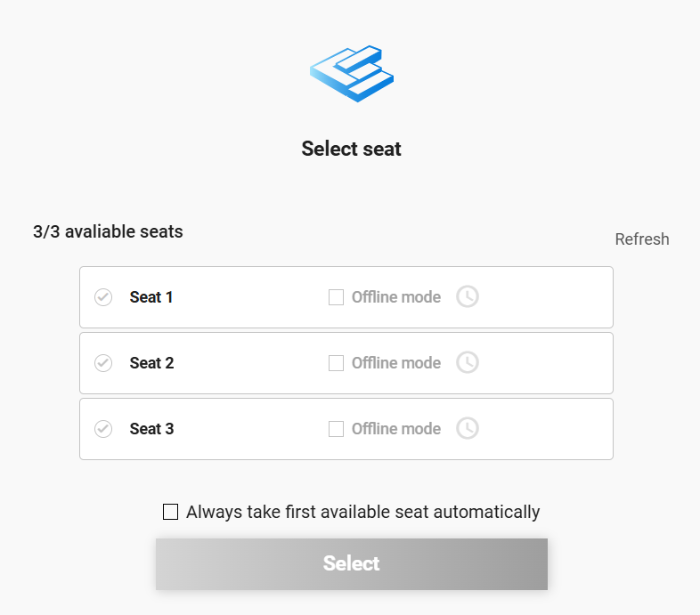This screenshot has height=615, width=700.
Task: Enable Offline mode checkbox for Seat 2
Action: (336, 363)
